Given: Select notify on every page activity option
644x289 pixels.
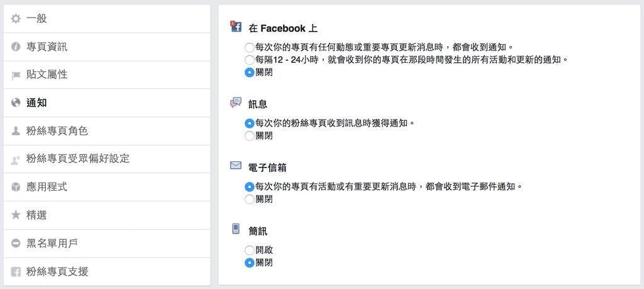Looking at the screenshot, I should click(x=250, y=47).
